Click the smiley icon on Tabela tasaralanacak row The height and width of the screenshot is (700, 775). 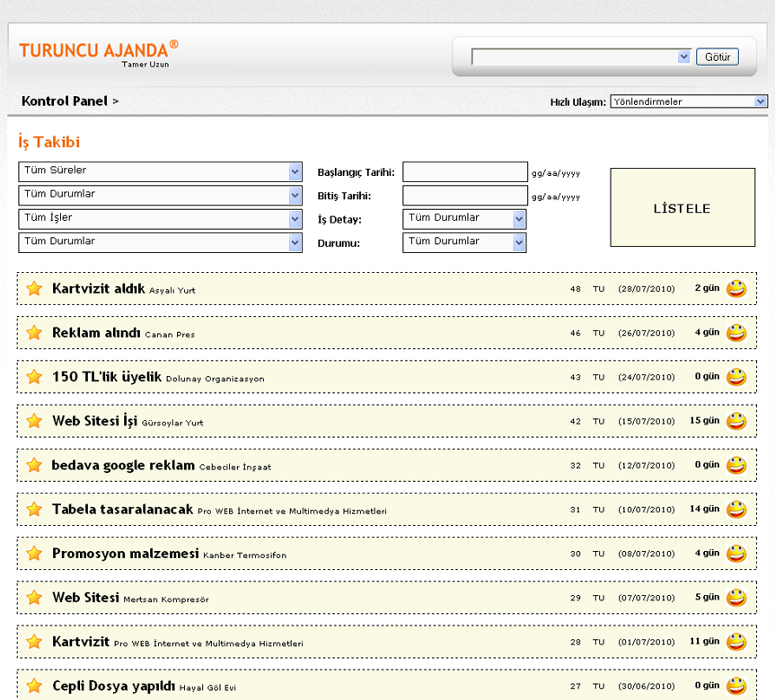point(736,509)
